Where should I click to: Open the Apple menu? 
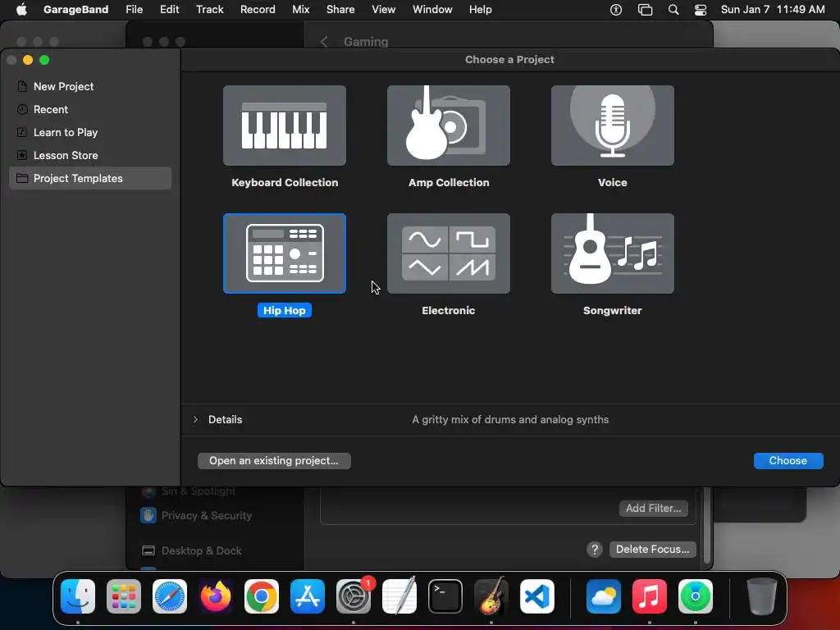[x=21, y=10]
